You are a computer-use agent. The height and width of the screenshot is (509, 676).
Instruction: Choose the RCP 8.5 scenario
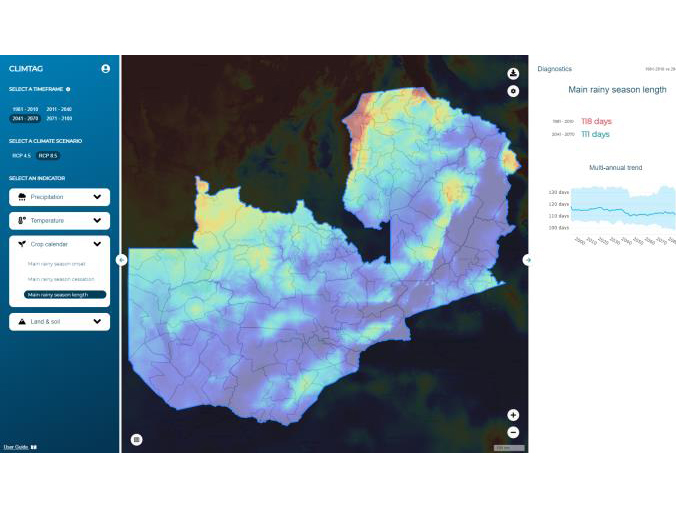tap(48, 156)
